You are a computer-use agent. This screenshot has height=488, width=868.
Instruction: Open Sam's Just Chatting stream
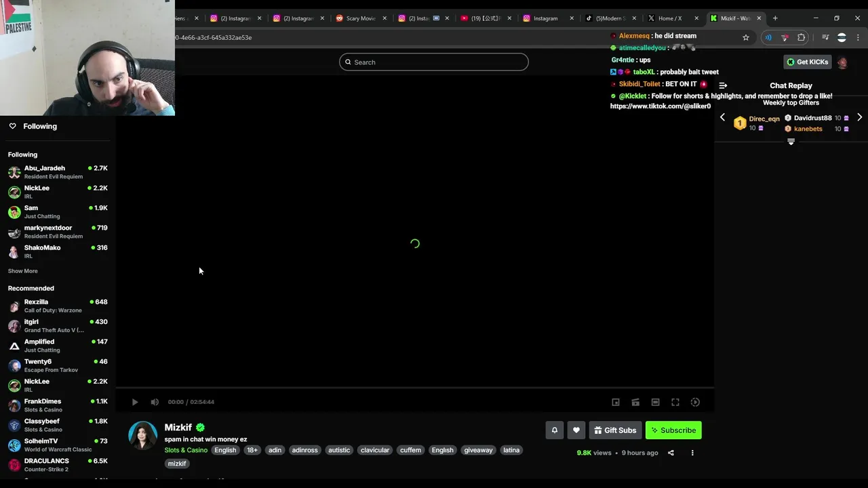[58, 212]
